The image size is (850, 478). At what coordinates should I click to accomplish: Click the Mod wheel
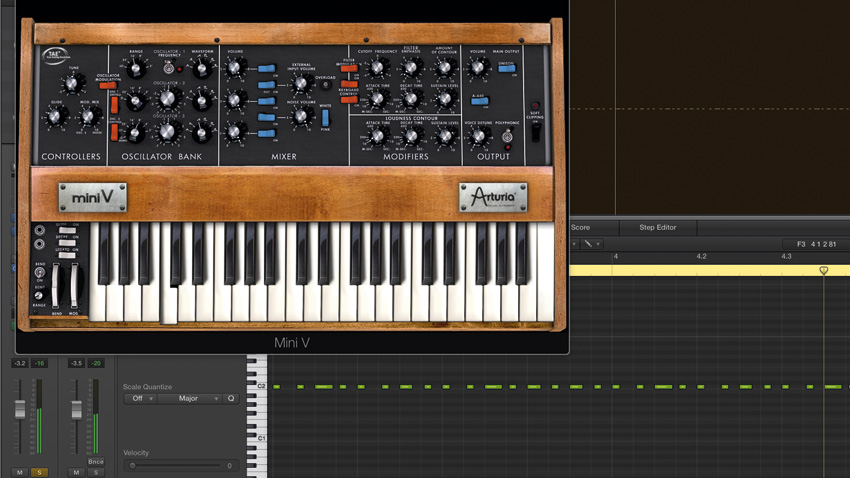click(74, 286)
